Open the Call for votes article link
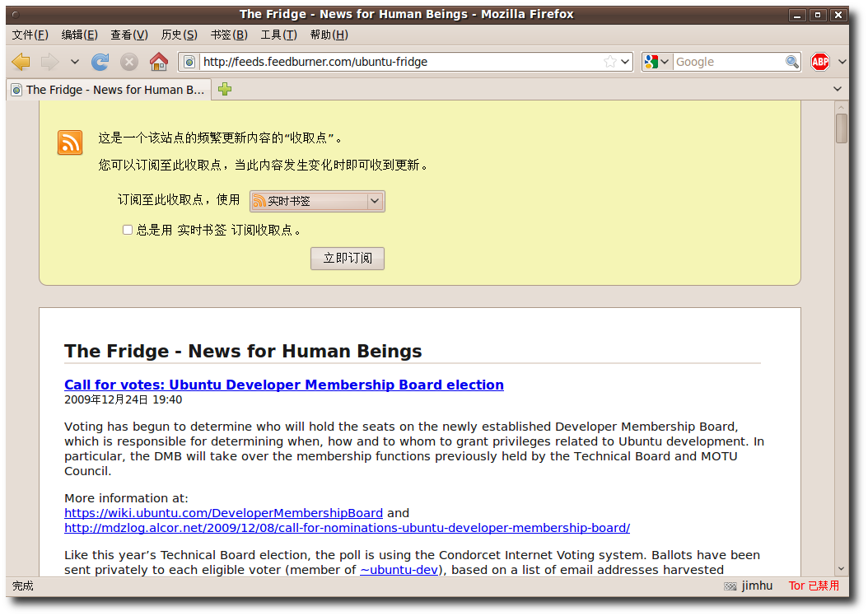This screenshot has height=616, width=868. [284, 385]
